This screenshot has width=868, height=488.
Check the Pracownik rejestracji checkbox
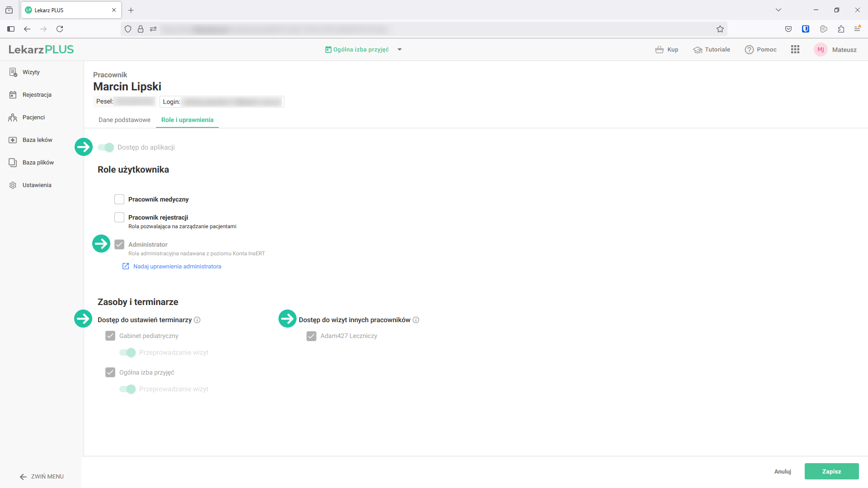(119, 217)
